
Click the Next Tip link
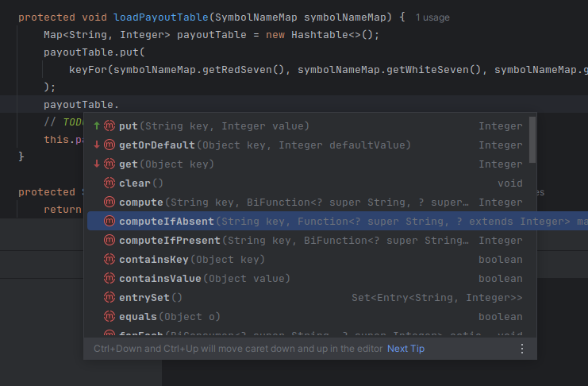pos(405,349)
